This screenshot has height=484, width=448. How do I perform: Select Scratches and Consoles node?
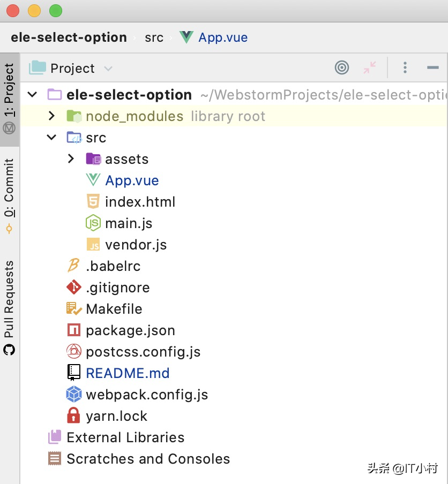(148, 459)
